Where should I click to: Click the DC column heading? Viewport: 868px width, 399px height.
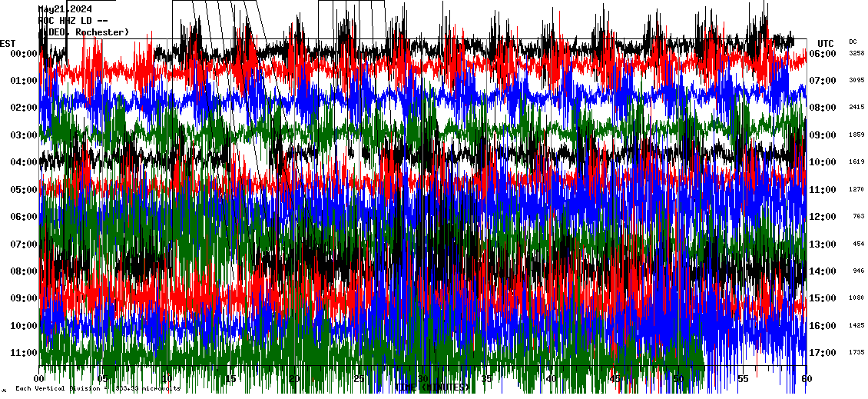853,42
